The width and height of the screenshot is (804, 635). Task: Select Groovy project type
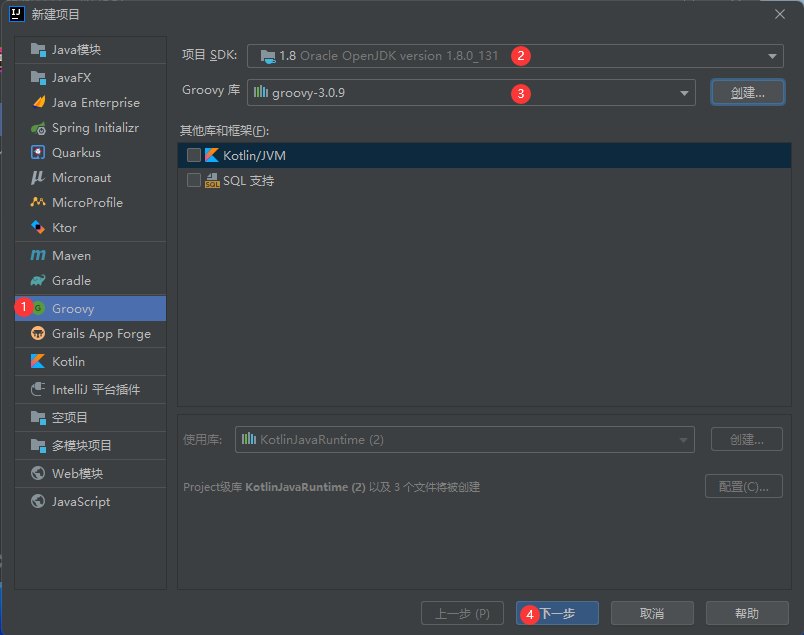(x=90, y=308)
